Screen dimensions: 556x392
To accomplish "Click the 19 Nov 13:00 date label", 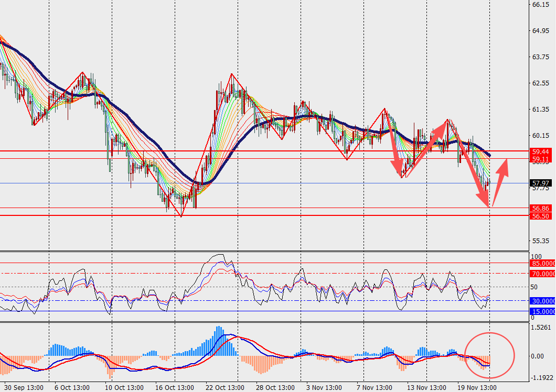I will pos(475,388).
